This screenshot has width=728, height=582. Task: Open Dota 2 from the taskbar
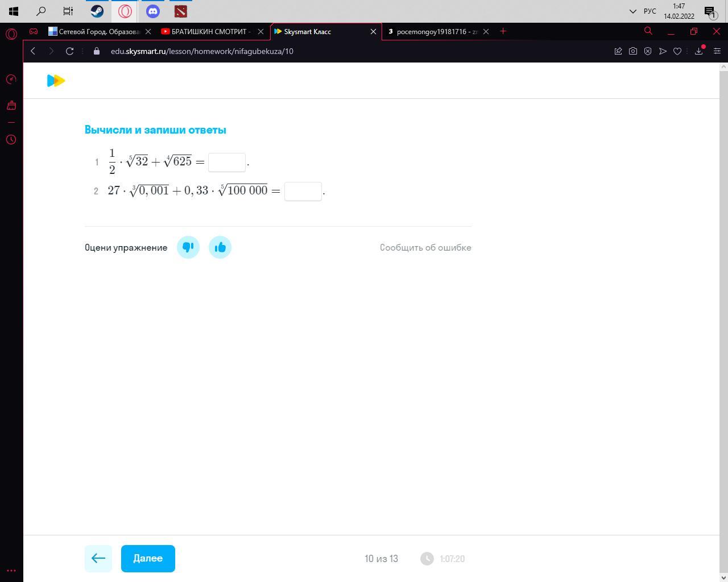click(180, 11)
